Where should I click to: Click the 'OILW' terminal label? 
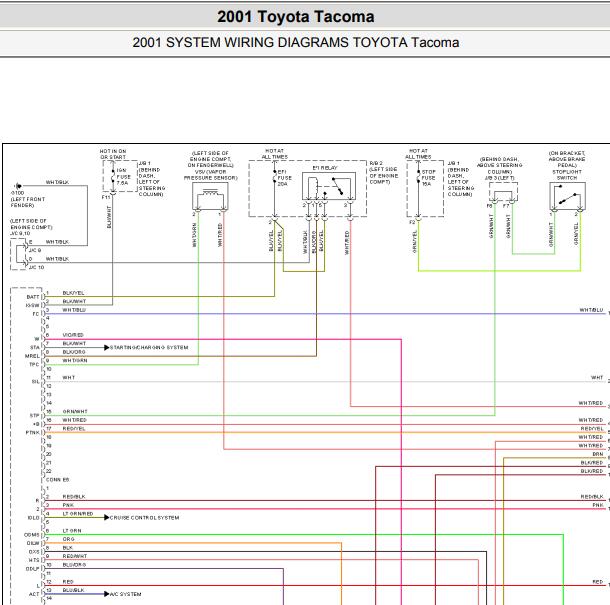coord(33,543)
